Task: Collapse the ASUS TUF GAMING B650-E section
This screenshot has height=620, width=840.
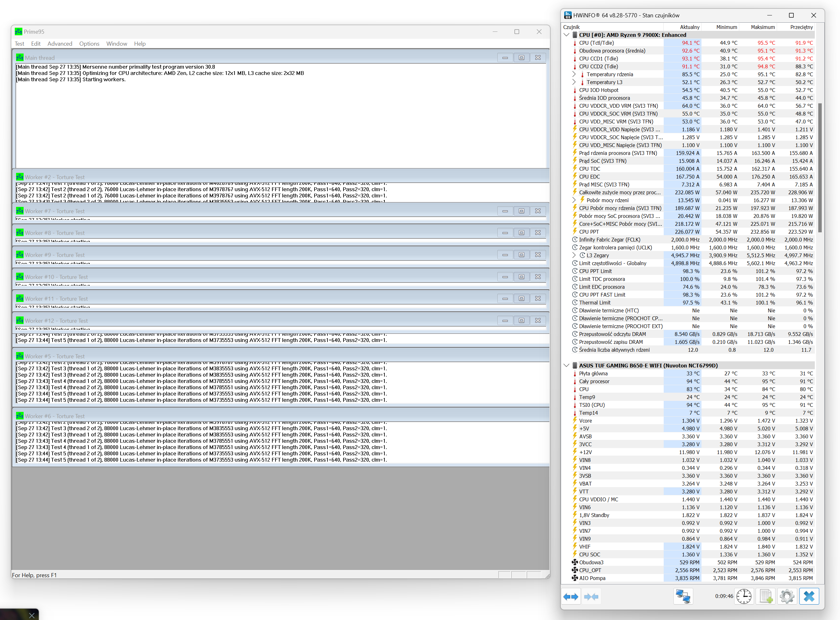Action: pos(566,365)
